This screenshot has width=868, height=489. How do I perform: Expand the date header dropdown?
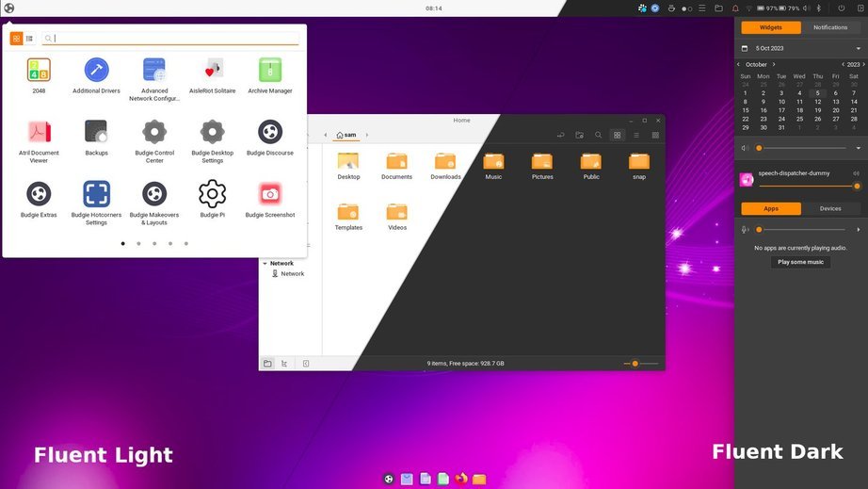[x=858, y=48]
